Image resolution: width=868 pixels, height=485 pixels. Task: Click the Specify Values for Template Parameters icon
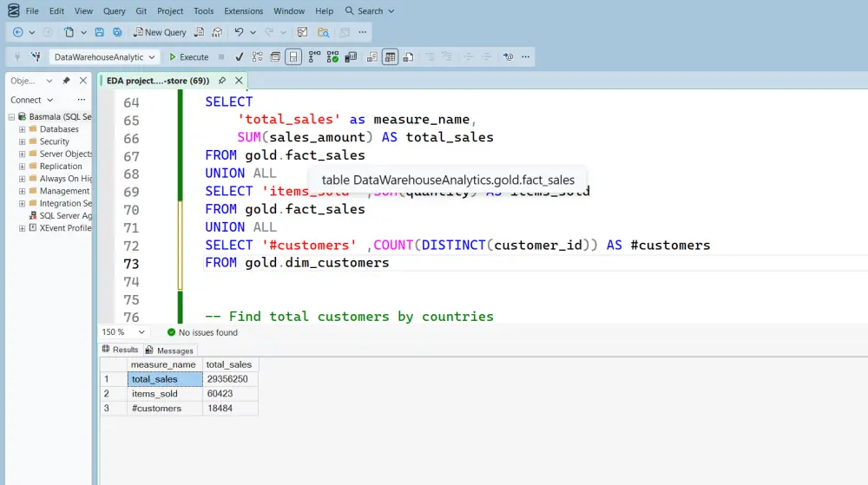click(508, 57)
